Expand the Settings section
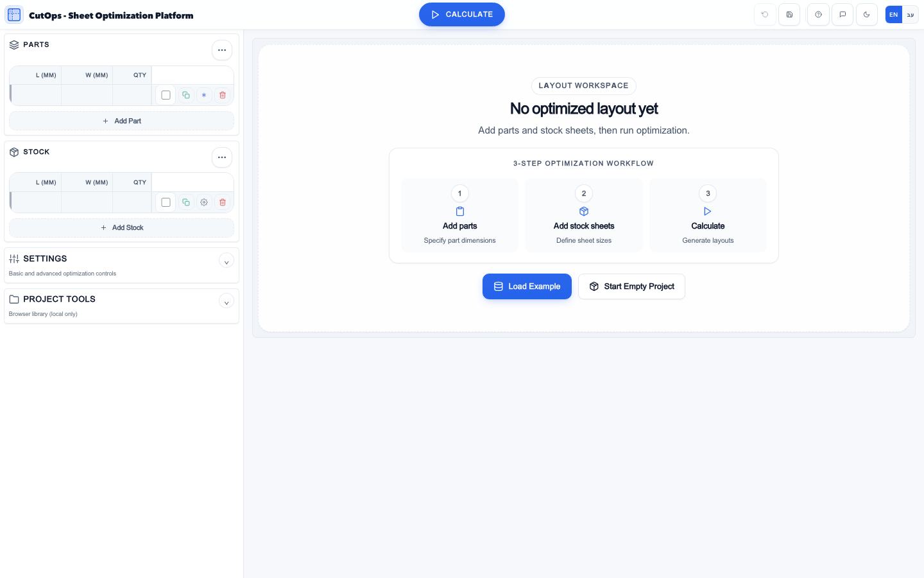This screenshot has height=578, width=924. click(x=227, y=261)
